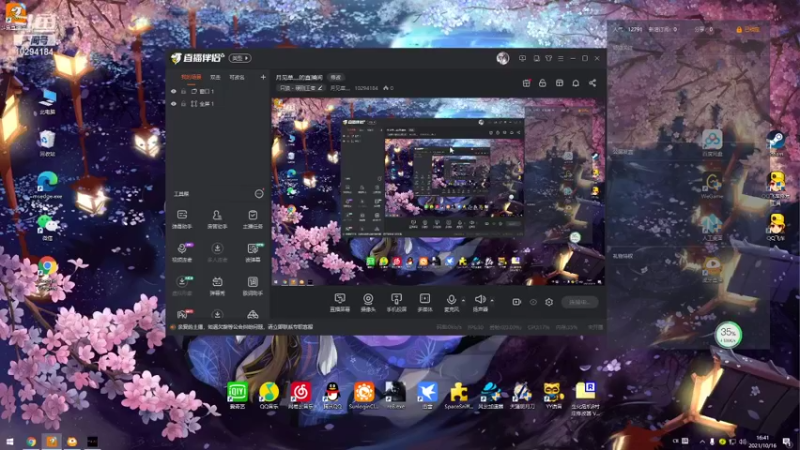Screen dimensions: 800x450
Task: Open third tool in second toolbox row
Action: (253, 252)
